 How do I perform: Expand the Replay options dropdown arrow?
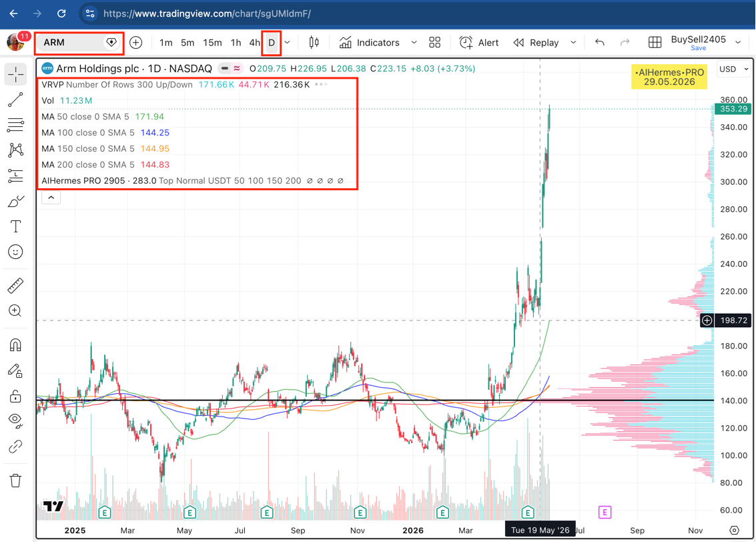(x=573, y=43)
